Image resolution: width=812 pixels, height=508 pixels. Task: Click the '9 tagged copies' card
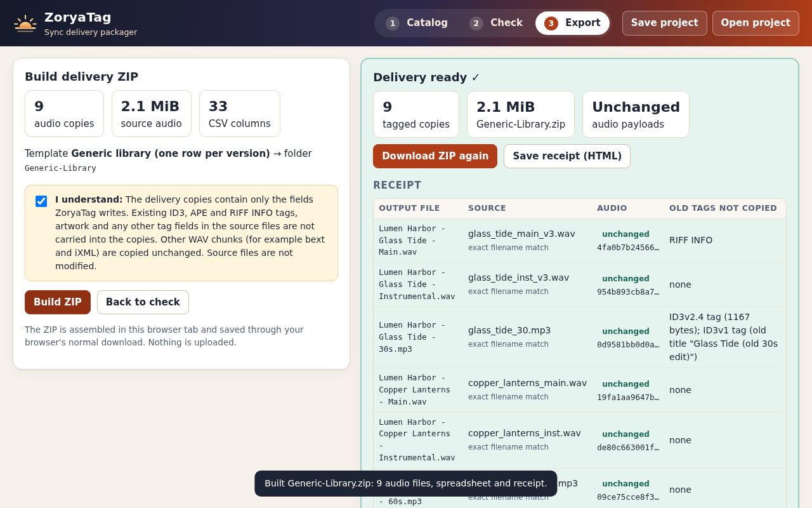click(x=416, y=114)
